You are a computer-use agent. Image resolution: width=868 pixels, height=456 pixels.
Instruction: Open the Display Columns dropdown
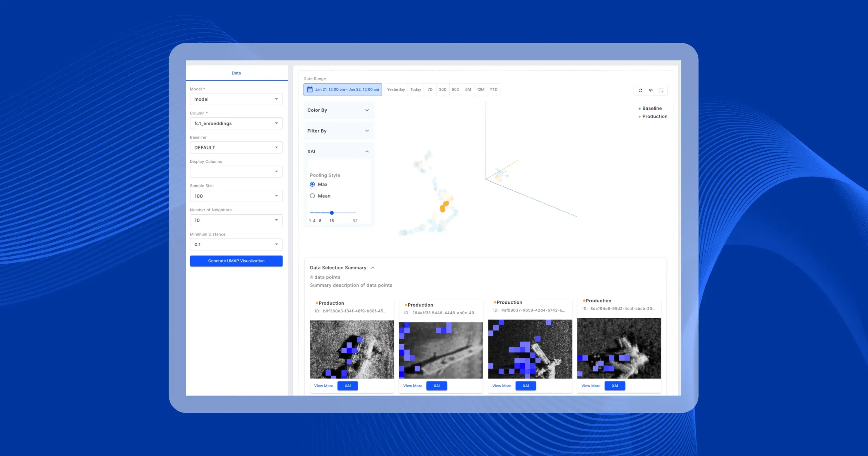pyautogui.click(x=236, y=172)
